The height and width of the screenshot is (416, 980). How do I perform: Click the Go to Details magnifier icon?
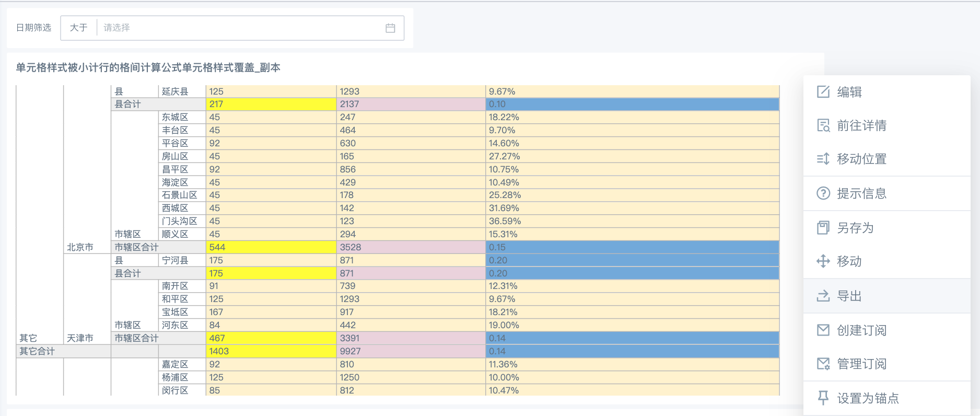823,125
